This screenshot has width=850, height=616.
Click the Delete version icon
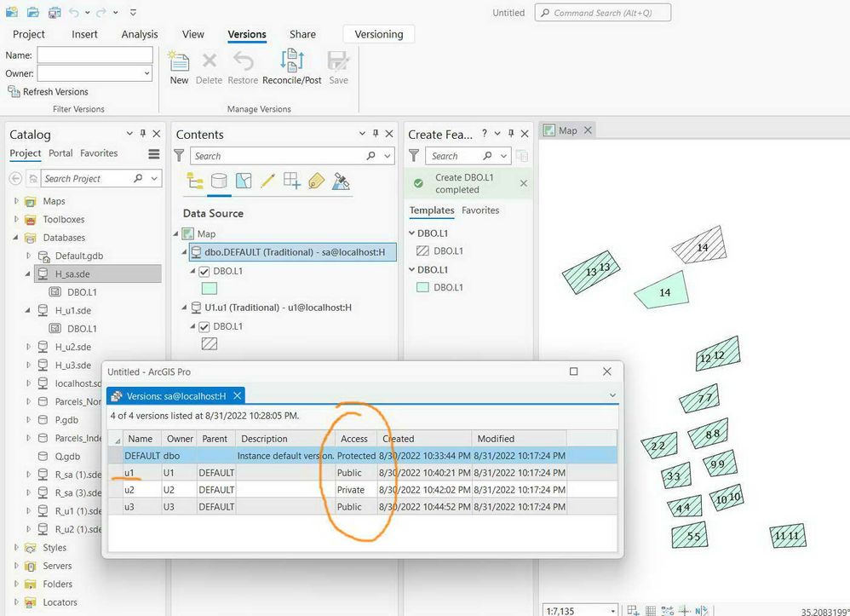click(x=210, y=60)
